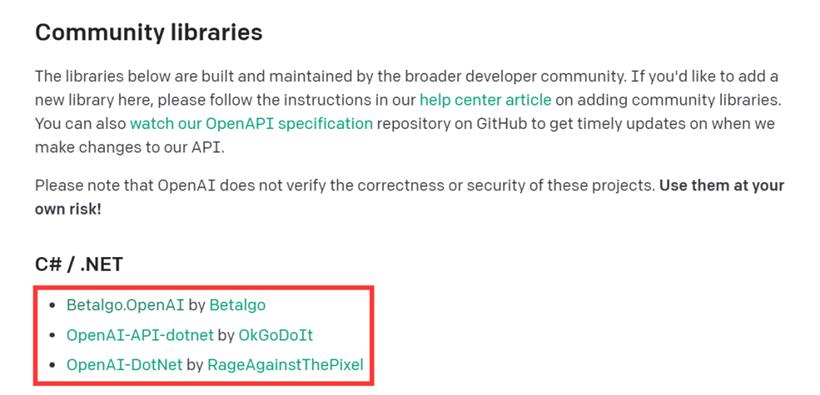The width and height of the screenshot is (820, 395).
Task: Click the word by before RageAgainstThePixel
Action: coord(195,365)
